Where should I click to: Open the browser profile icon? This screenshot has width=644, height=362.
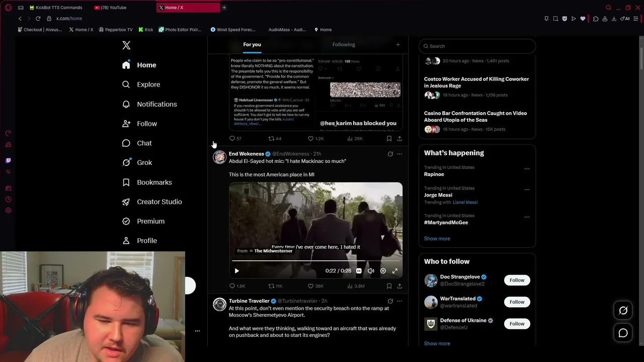point(605,19)
